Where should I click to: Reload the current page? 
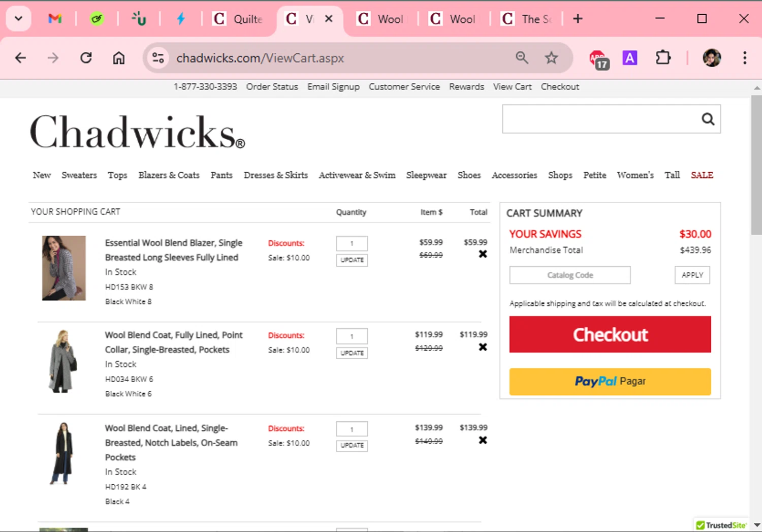[x=86, y=58]
